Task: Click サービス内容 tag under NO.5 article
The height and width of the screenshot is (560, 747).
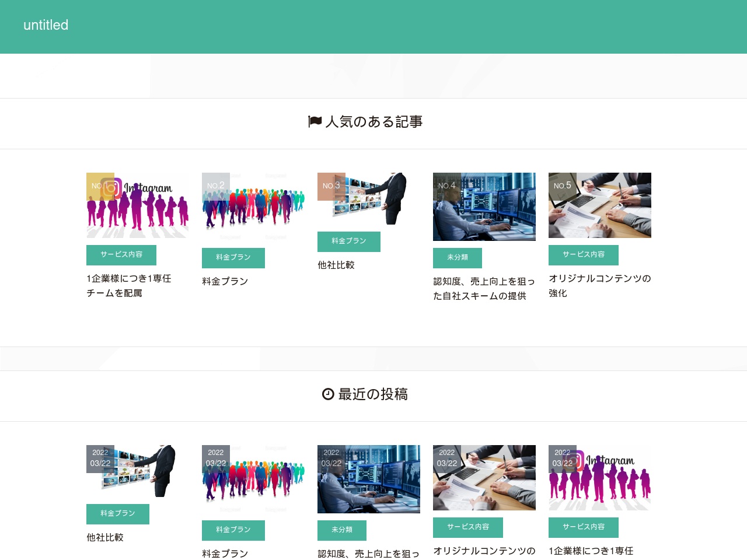Action: (x=584, y=255)
